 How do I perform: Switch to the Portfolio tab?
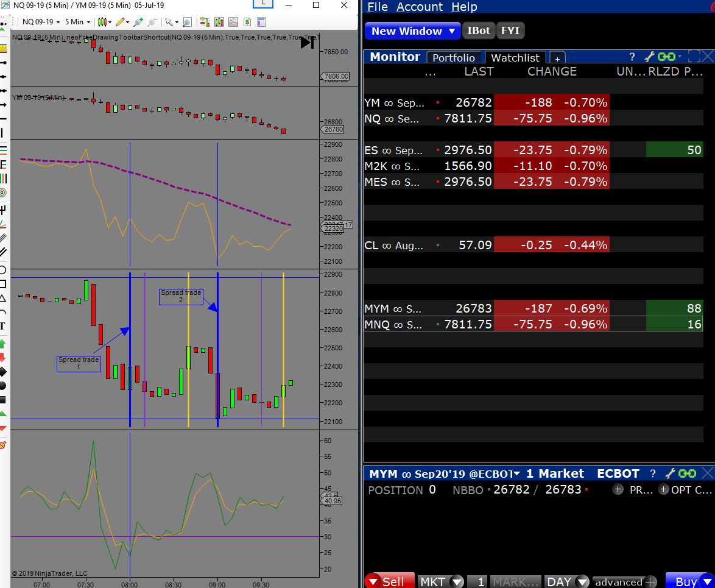(x=454, y=57)
